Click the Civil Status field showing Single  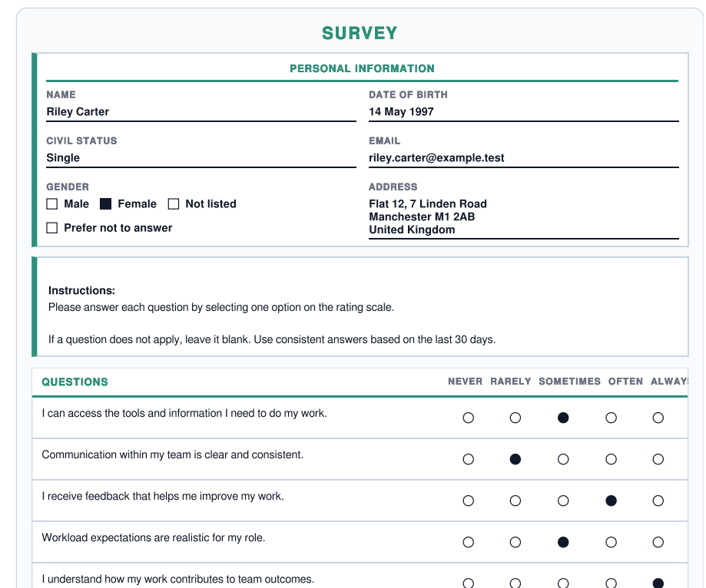pos(201,158)
